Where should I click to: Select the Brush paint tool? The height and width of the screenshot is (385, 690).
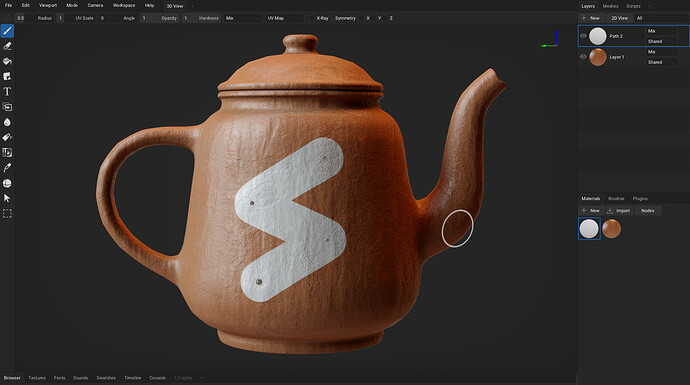(7, 31)
